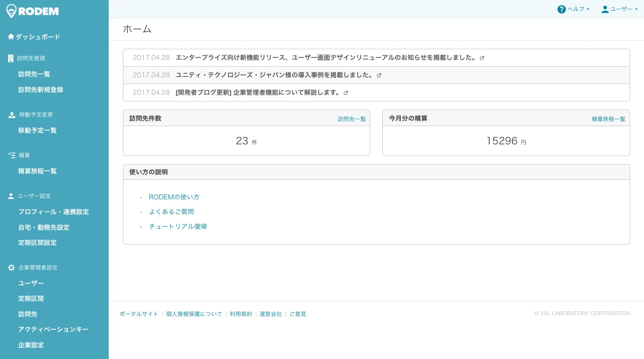Go to アクティベーションキー in the sidebar
Screen dimensions: 644x359
point(53,329)
